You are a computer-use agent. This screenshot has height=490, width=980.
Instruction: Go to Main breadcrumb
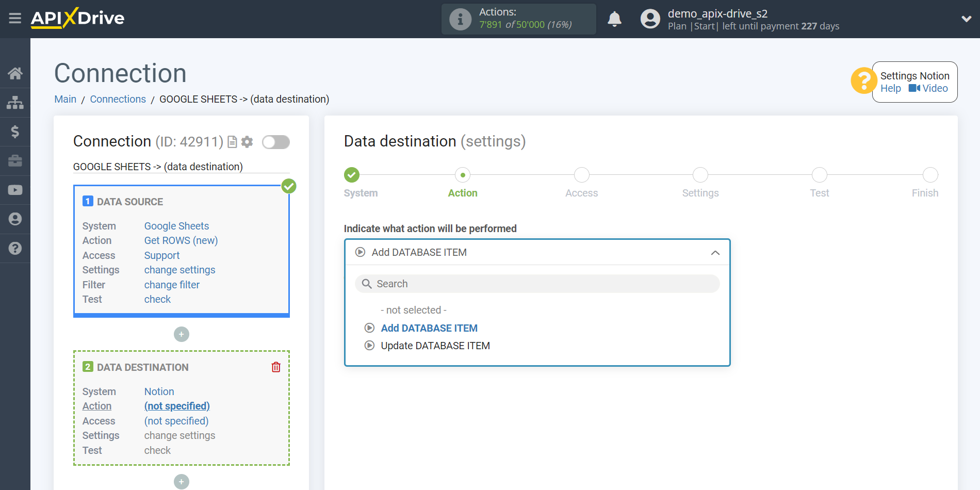pyautogui.click(x=66, y=99)
